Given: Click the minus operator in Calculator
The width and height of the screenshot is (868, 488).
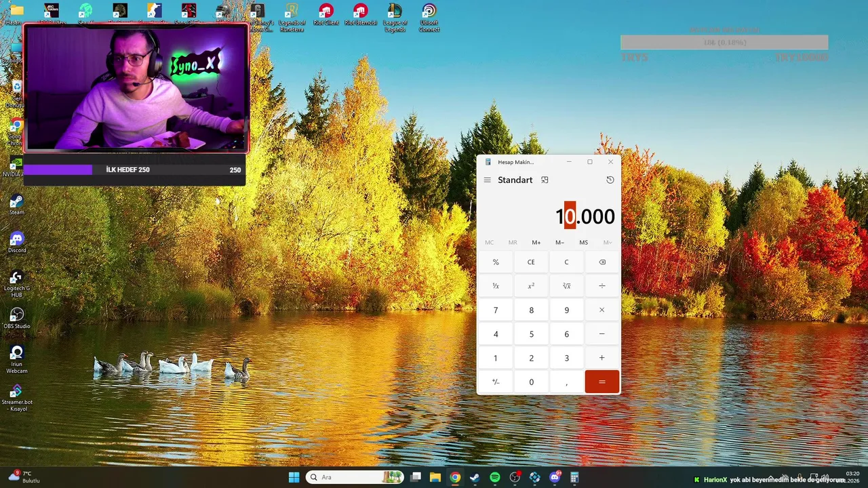Looking at the screenshot, I should click(601, 334).
